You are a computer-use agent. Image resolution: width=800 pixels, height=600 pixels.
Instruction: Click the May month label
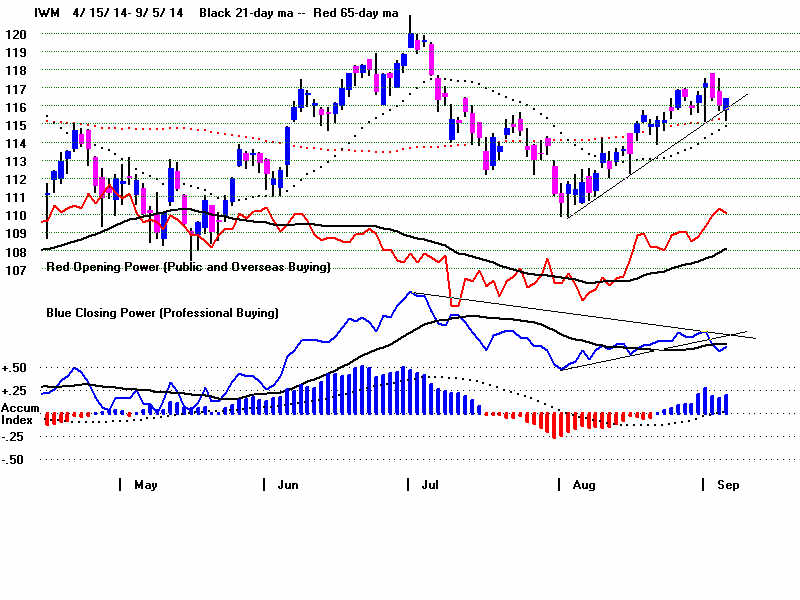(146, 485)
